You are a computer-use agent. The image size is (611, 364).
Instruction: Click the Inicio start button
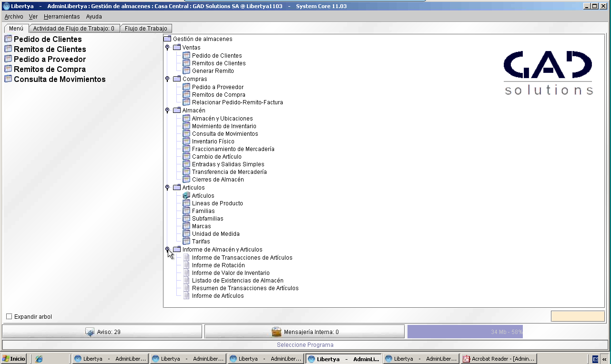[x=13, y=359]
